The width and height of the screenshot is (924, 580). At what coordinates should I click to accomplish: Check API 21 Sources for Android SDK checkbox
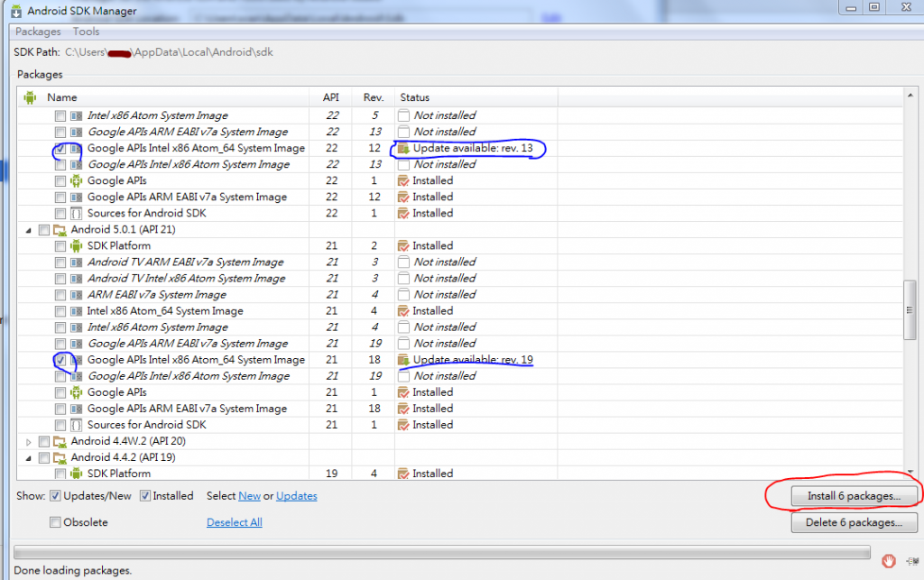coord(60,425)
